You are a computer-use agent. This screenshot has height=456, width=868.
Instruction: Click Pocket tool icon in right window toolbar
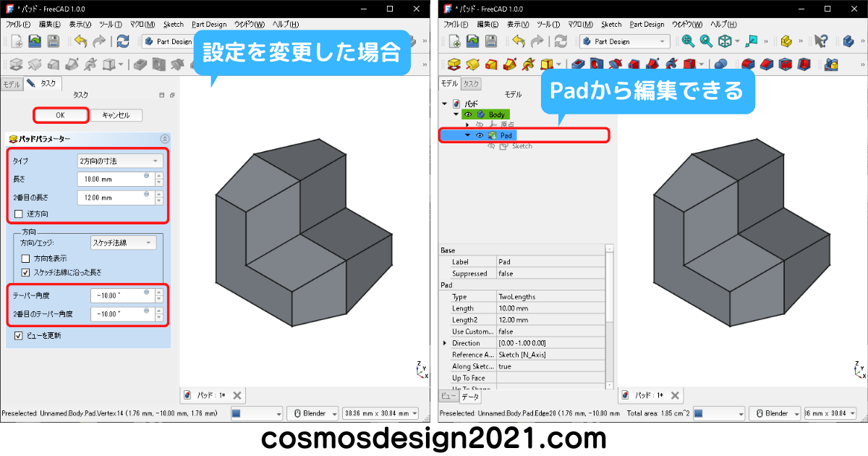click(578, 65)
